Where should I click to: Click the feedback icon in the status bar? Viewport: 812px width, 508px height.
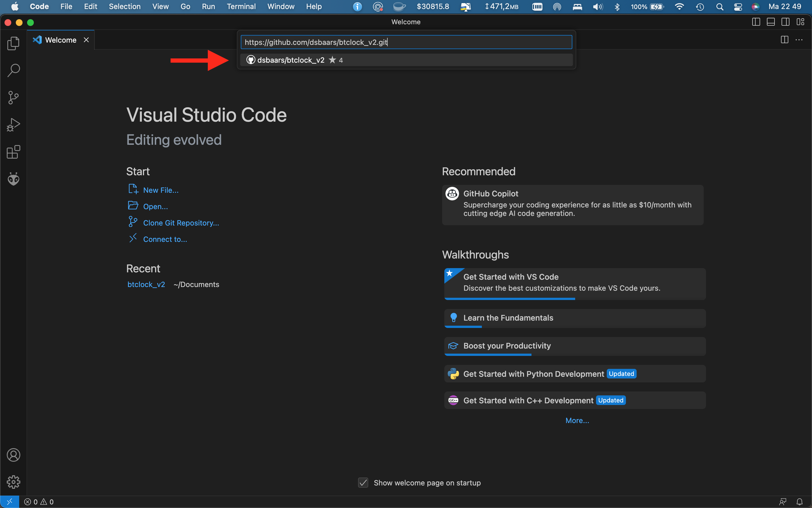(x=783, y=502)
